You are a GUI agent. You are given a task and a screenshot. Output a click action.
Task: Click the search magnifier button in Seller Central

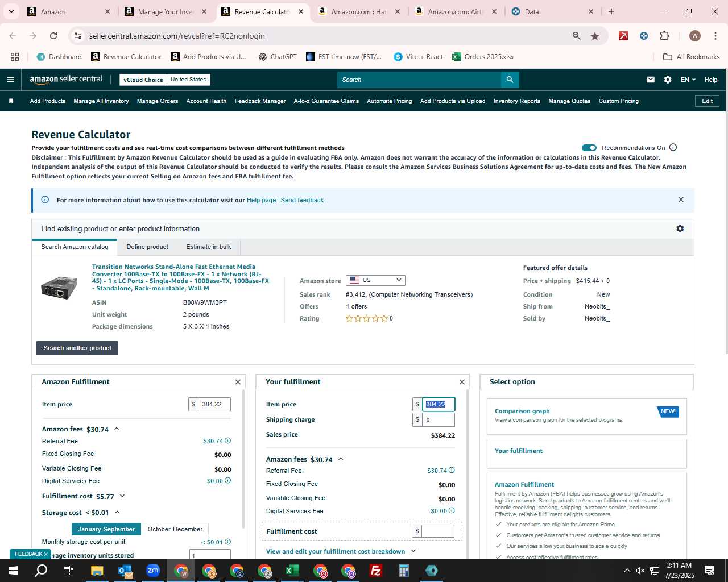pos(510,80)
